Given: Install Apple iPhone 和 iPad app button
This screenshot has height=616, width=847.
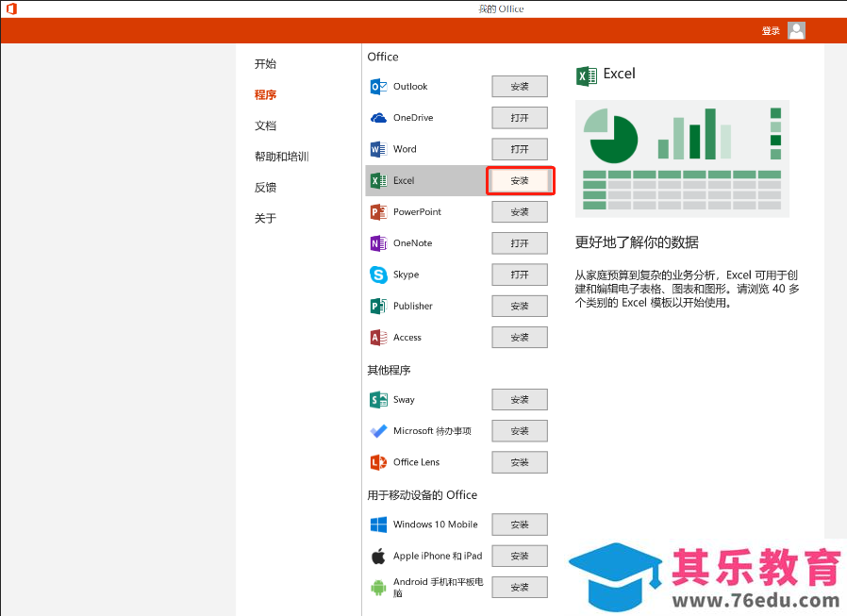Looking at the screenshot, I should (520, 556).
